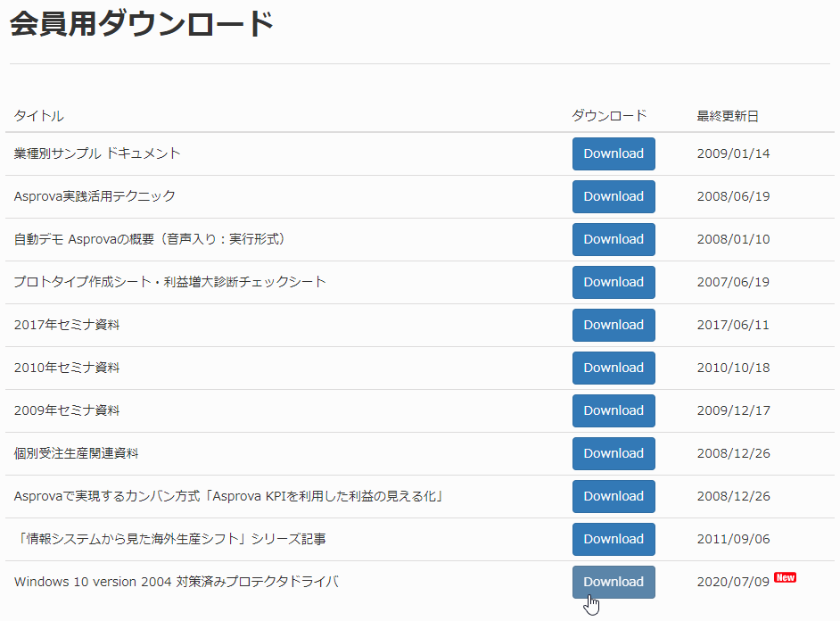Download 2017年セミナ資料

[614, 326]
